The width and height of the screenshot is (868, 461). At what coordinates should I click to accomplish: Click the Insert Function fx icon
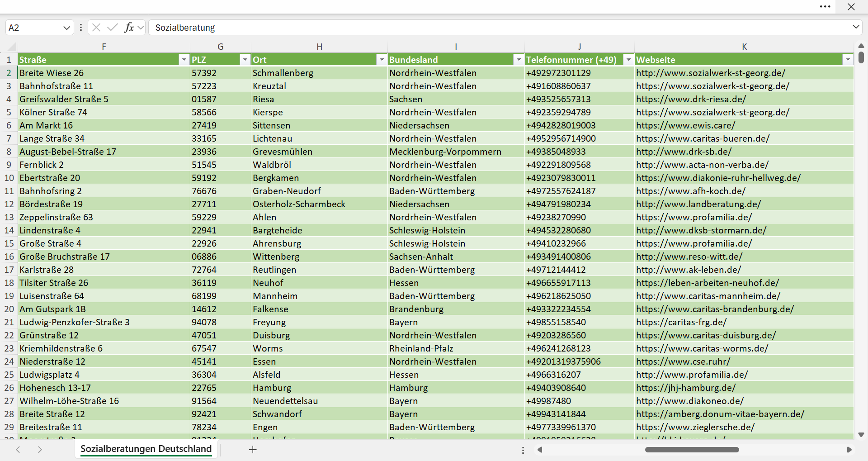coord(129,28)
